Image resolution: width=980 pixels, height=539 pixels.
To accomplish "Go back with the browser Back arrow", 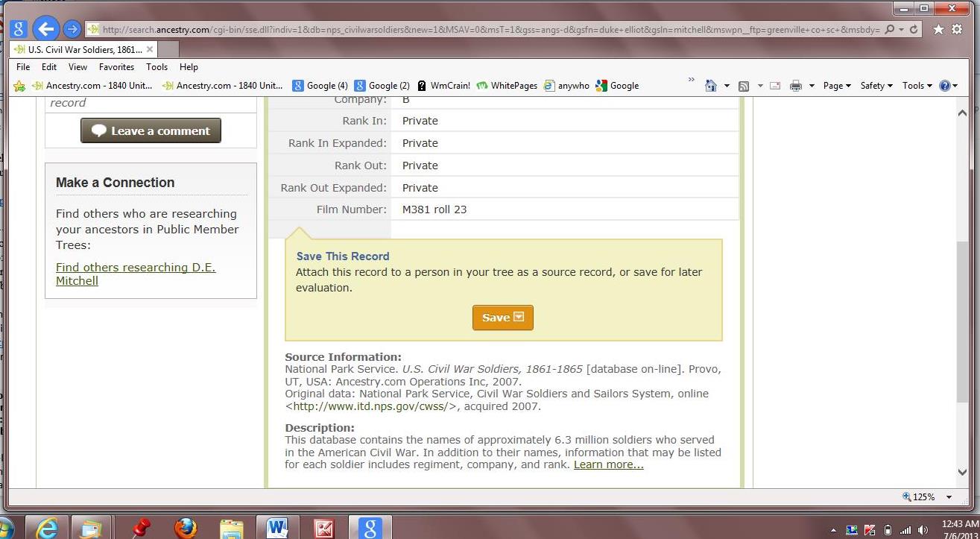I will click(x=46, y=29).
